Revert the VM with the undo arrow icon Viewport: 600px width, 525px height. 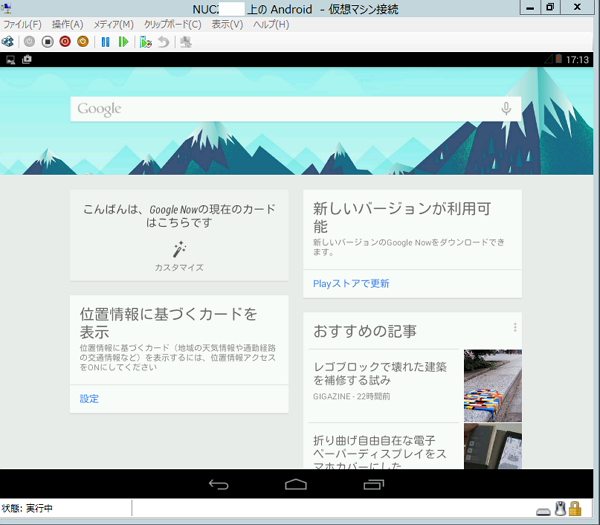(164, 42)
